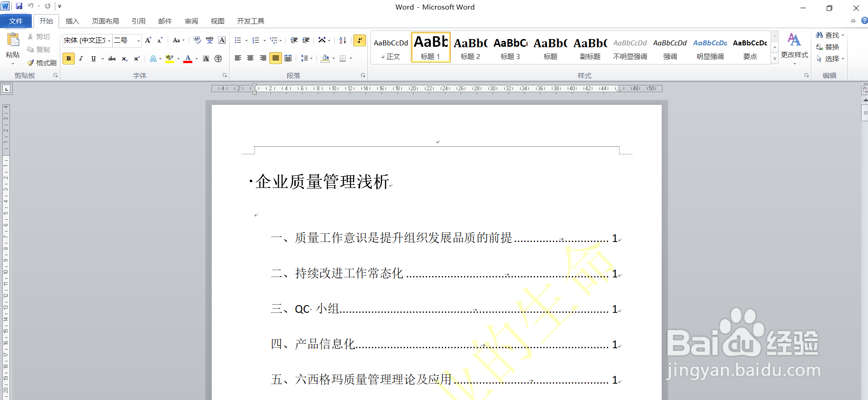Open the borders dropdown arrow
Screen dimensions: 868x400
pyautogui.click(x=351, y=59)
